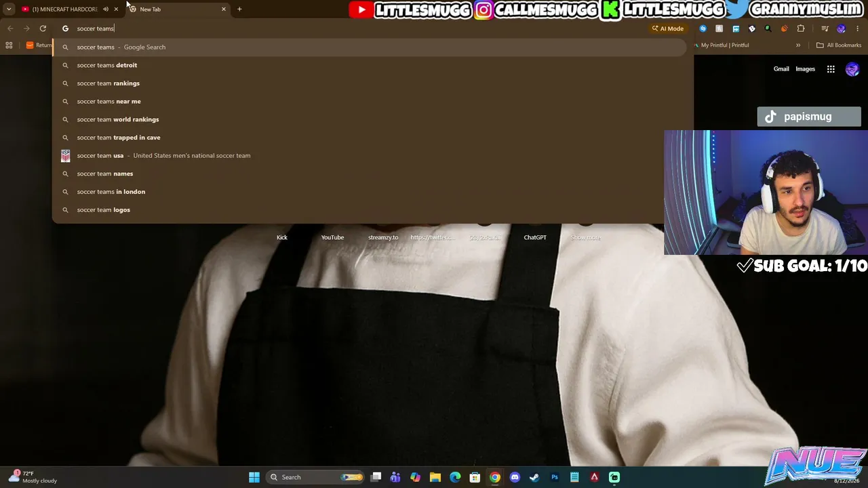868x488 pixels.
Task: Select "soccer teams - Google Search" suggestion
Action: pyautogui.click(x=370, y=47)
